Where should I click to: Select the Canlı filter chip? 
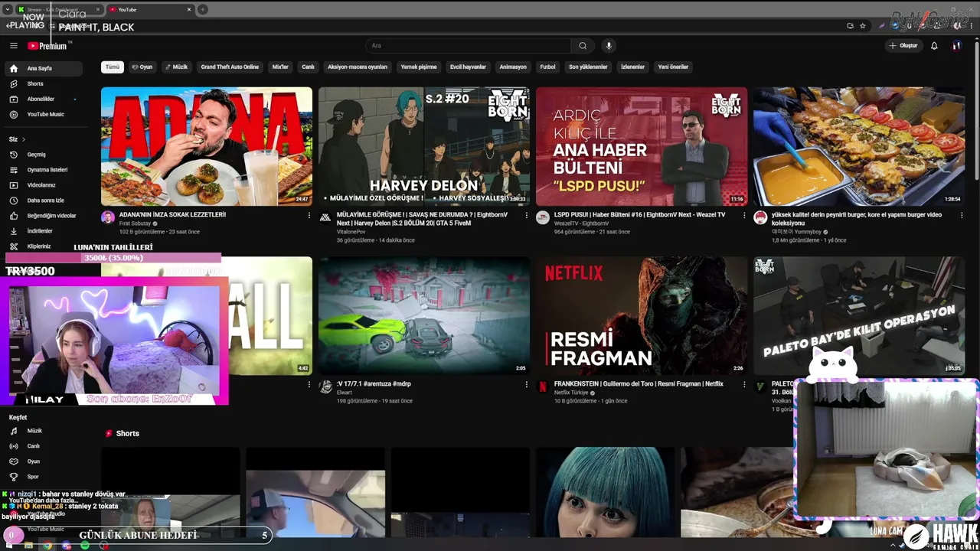pyautogui.click(x=308, y=67)
